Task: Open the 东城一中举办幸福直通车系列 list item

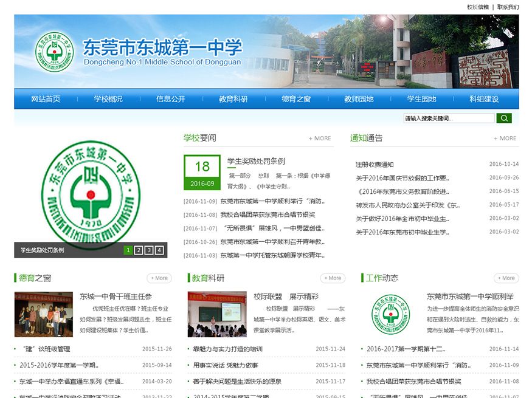Action: click(x=72, y=382)
